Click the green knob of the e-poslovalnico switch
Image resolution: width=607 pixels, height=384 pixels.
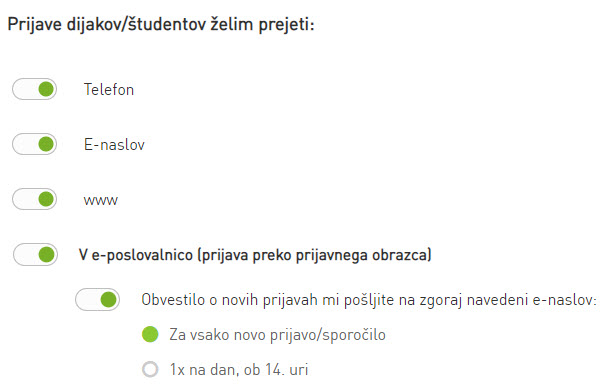[x=47, y=254]
